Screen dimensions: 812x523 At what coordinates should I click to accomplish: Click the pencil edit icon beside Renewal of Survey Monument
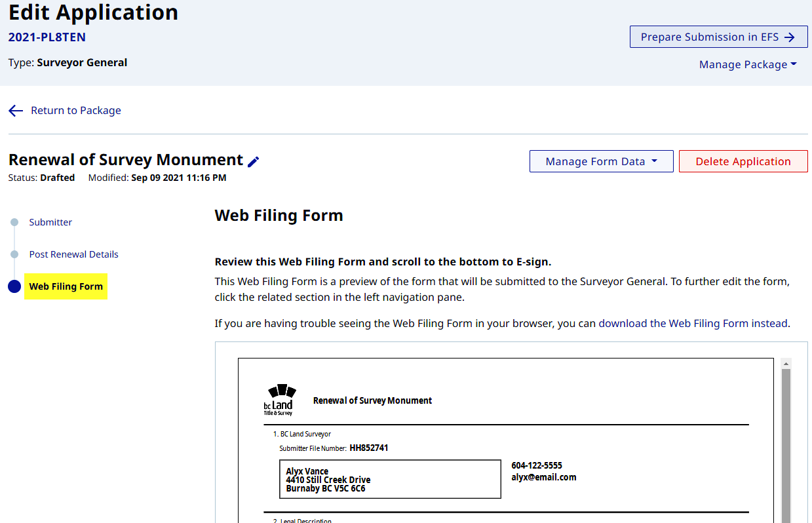coord(254,161)
